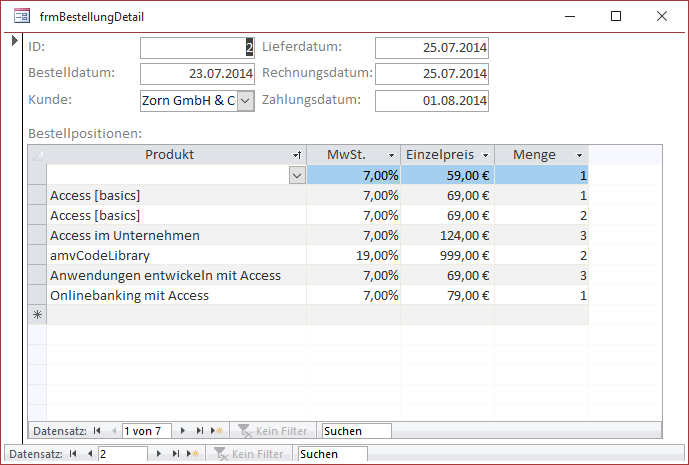Click the subform Suchen search box
Image resolution: width=689 pixels, height=465 pixels.
point(356,431)
